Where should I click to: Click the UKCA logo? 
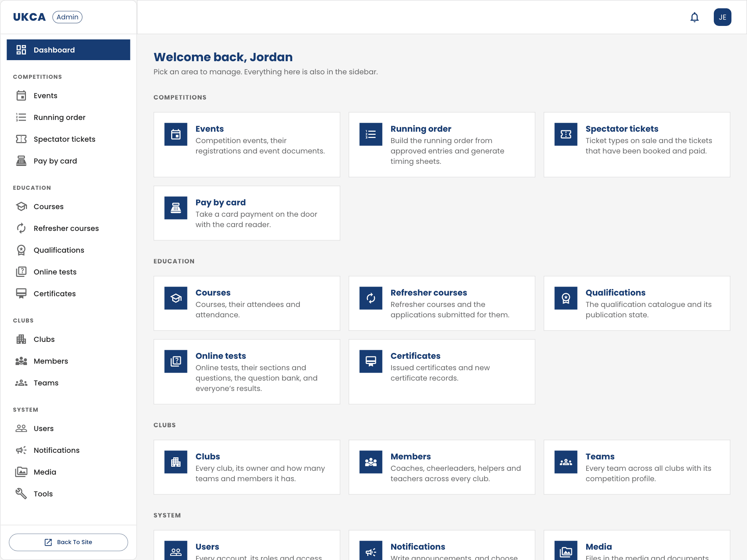coord(29,17)
